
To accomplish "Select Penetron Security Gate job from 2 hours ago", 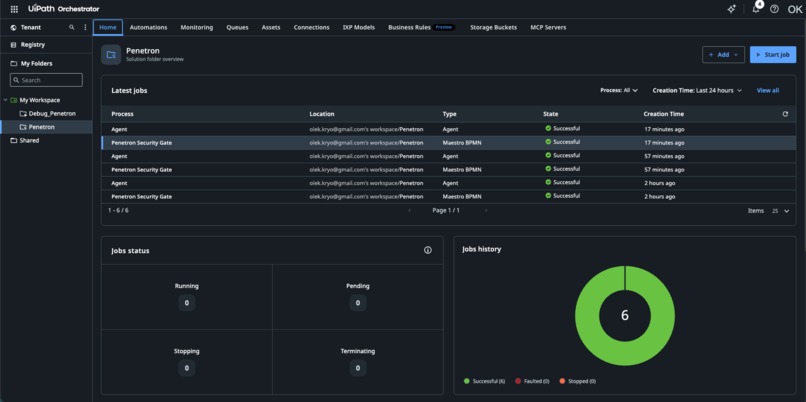I will [x=448, y=196].
